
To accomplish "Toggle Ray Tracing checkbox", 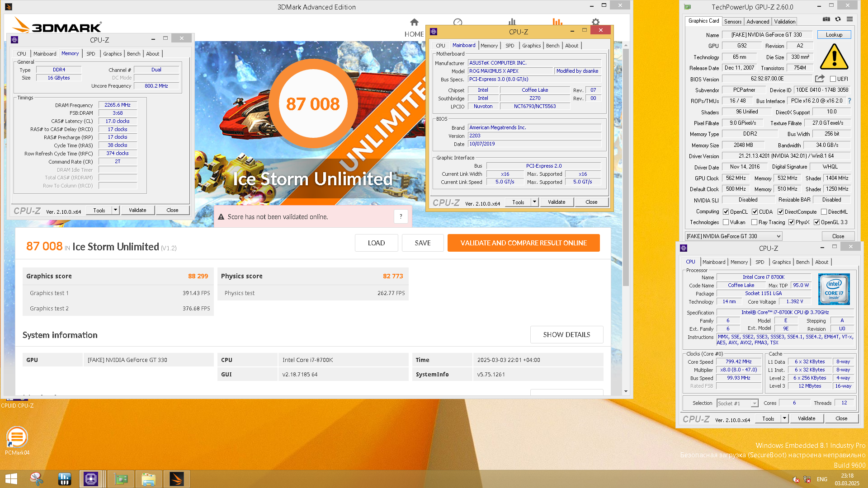I will 754,222.
